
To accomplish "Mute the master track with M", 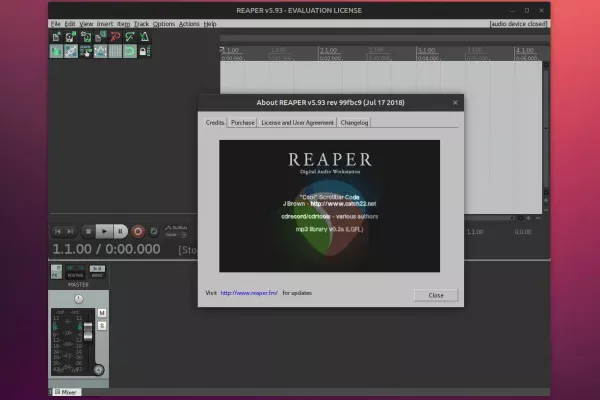I will [102, 313].
